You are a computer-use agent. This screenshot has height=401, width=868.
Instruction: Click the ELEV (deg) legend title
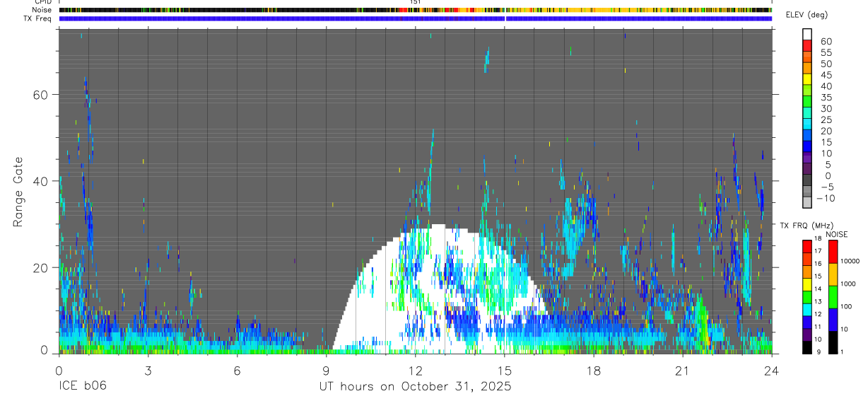(807, 15)
